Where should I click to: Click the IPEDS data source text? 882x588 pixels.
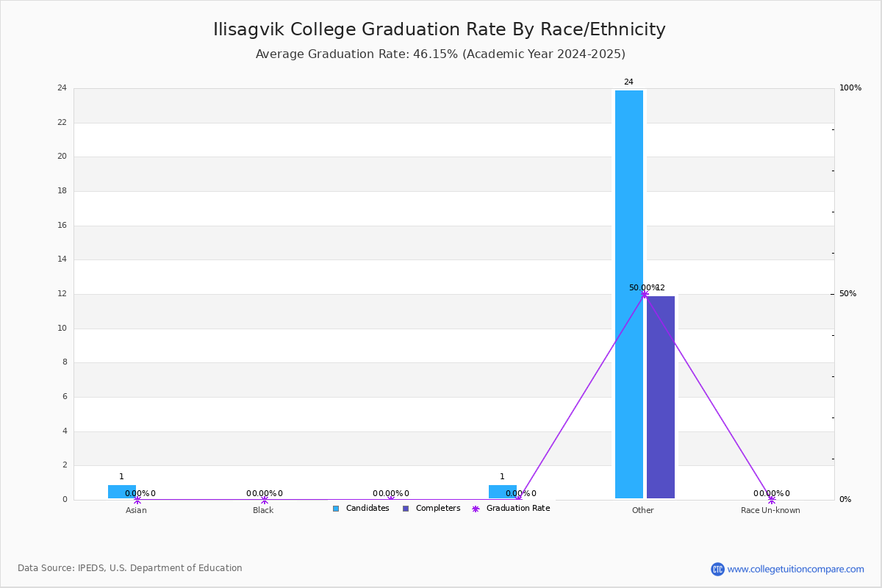pyautogui.click(x=130, y=568)
